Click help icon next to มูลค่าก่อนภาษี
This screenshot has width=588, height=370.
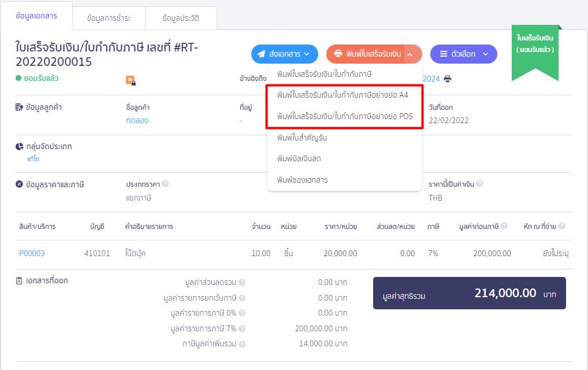[x=504, y=226]
